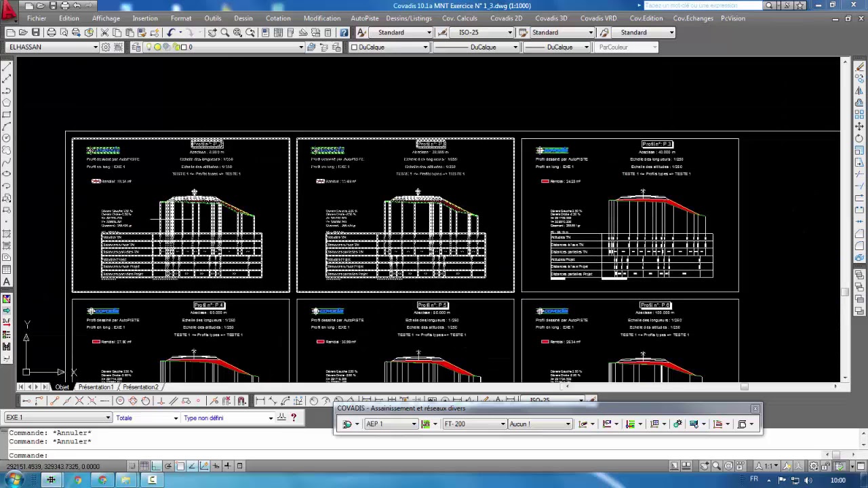Click the search button beside the keyword field
Screen dimensions: 868x488
click(x=769, y=5)
